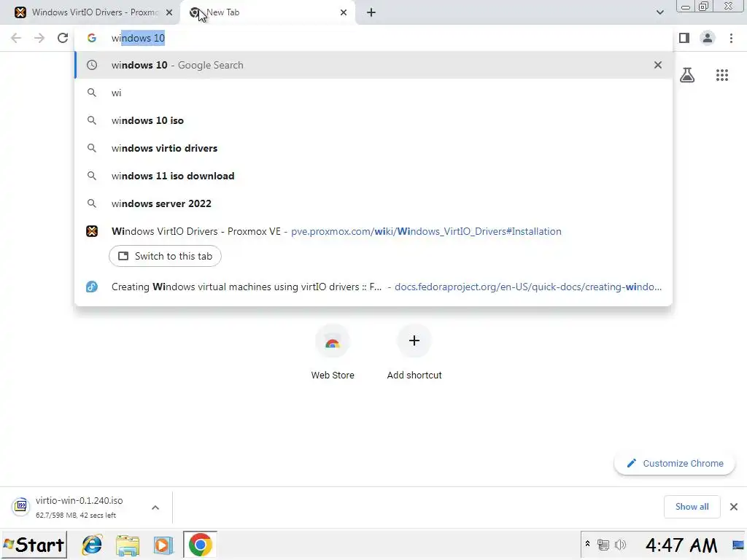Click the Google G icon in address bar
This screenshot has height=560, width=747.
pos(92,38)
